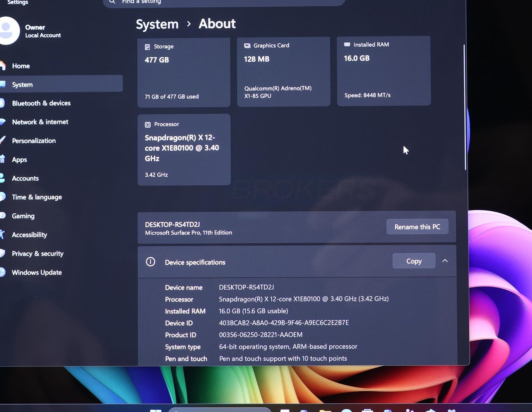Screen dimensions: 532x412
Task: Click the Device ID value starting 403BCAB2
Action: (284, 322)
